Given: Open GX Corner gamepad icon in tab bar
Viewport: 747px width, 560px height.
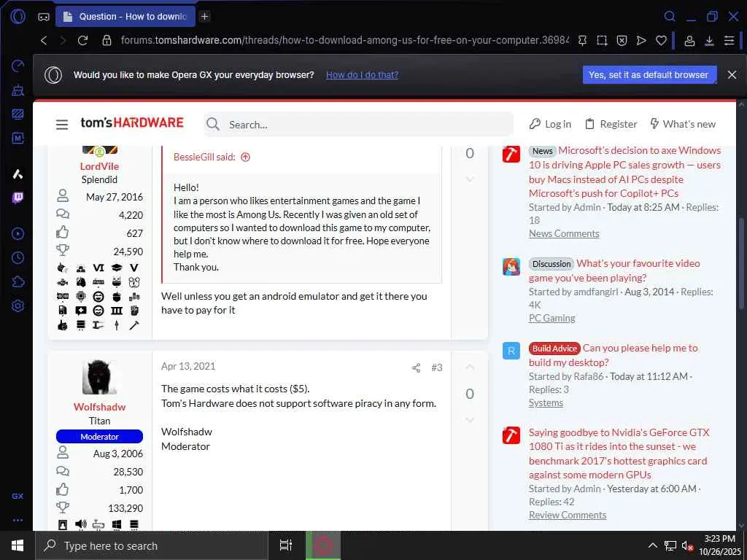Looking at the screenshot, I should click(43, 17).
